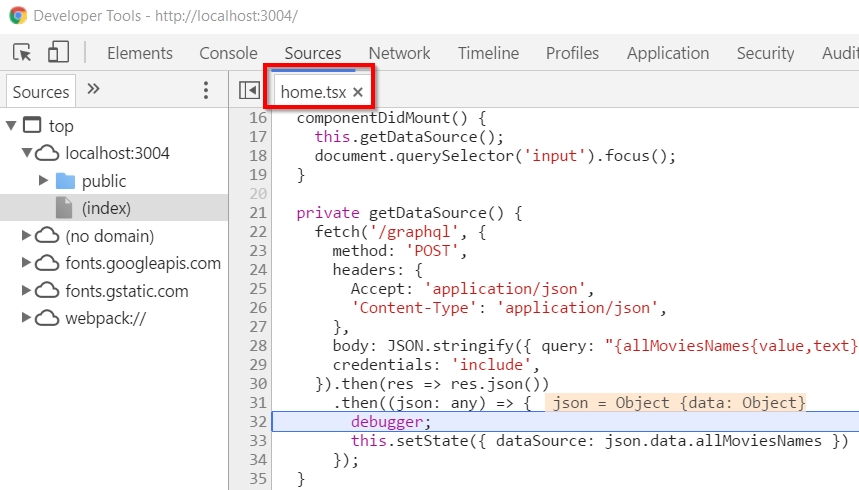The height and width of the screenshot is (490, 859).
Task: Open the Application panel tab
Action: pyautogui.click(x=668, y=53)
